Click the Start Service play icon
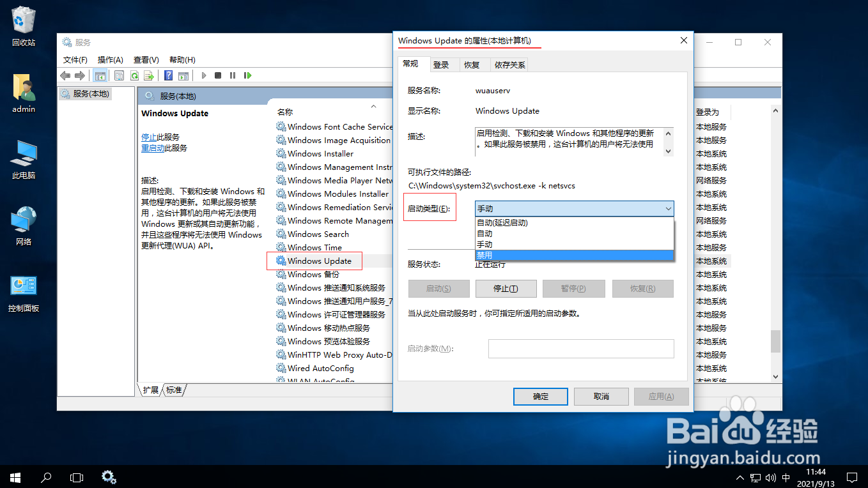Image resolution: width=868 pixels, height=488 pixels. (204, 75)
